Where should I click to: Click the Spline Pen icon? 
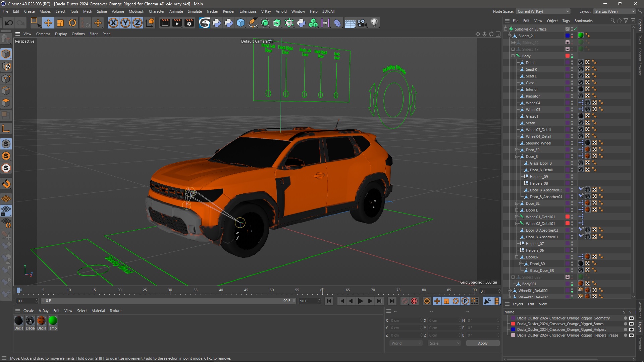click(x=253, y=23)
